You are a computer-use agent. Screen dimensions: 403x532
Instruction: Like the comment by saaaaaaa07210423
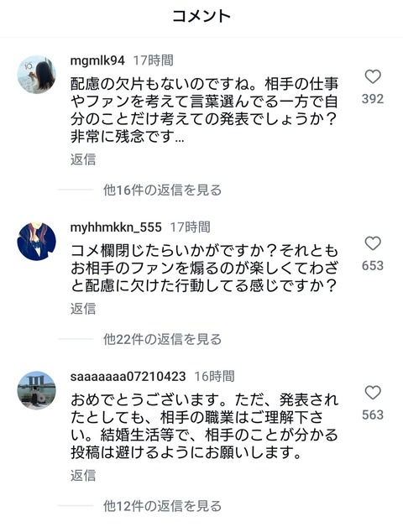(373, 393)
